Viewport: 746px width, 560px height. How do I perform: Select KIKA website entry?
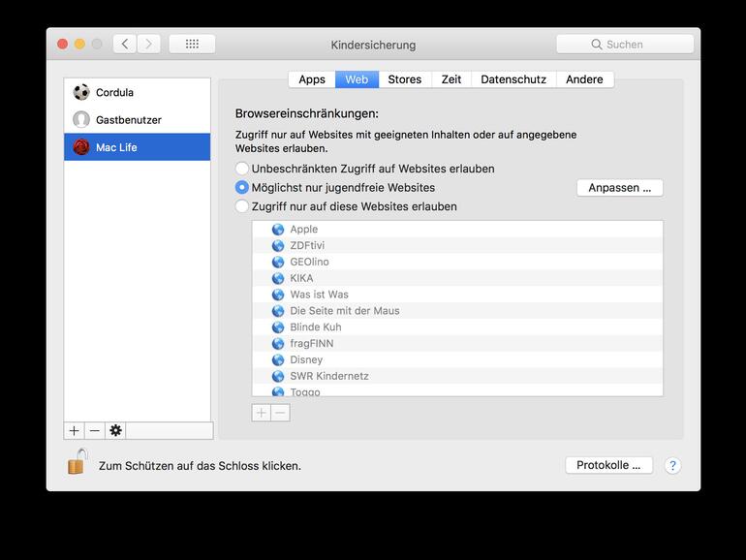[x=457, y=278]
